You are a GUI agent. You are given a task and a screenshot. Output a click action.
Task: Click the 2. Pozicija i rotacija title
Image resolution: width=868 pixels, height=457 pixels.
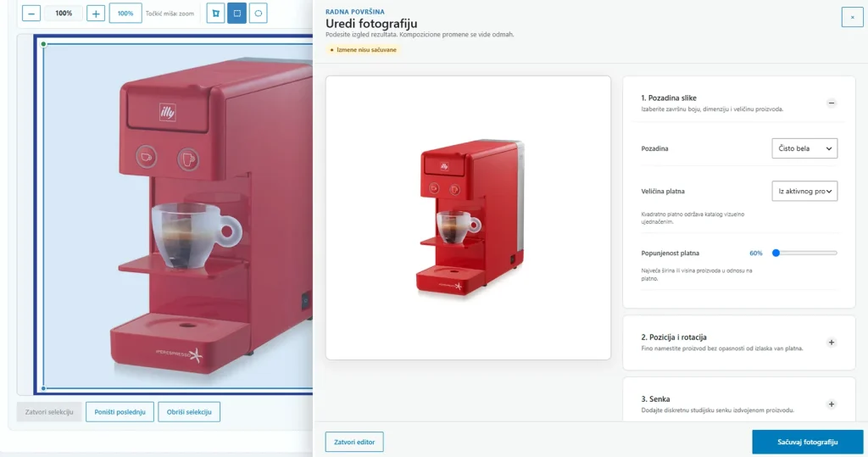[674, 337]
